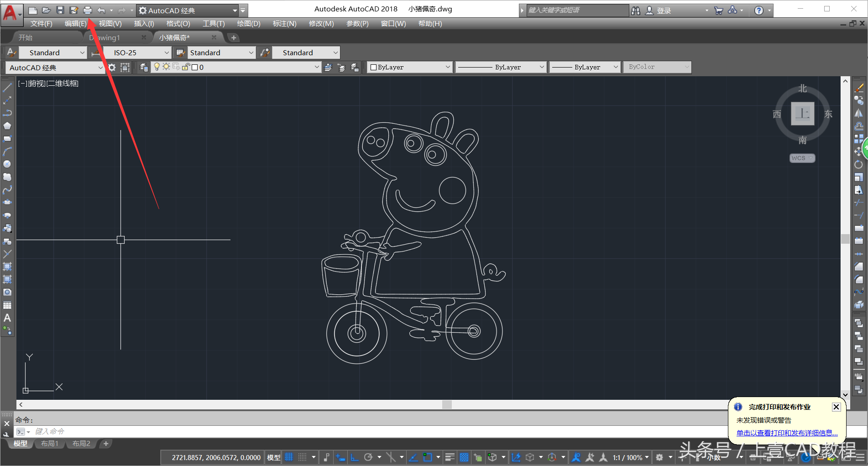Image resolution: width=868 pixels, height=466 pixels.
Task: Click the new tab plus button
Action: pyautogui.click(x=234, y=37)
